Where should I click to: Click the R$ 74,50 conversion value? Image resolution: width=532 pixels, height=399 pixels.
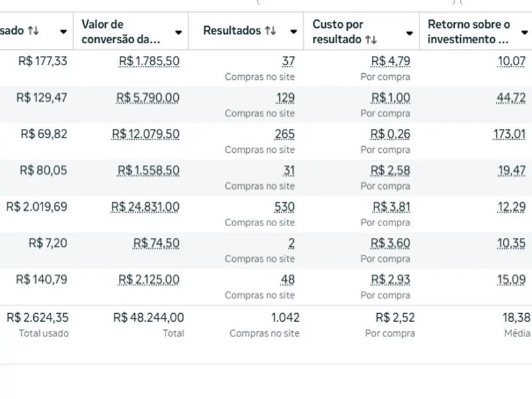tap(156, 243)
